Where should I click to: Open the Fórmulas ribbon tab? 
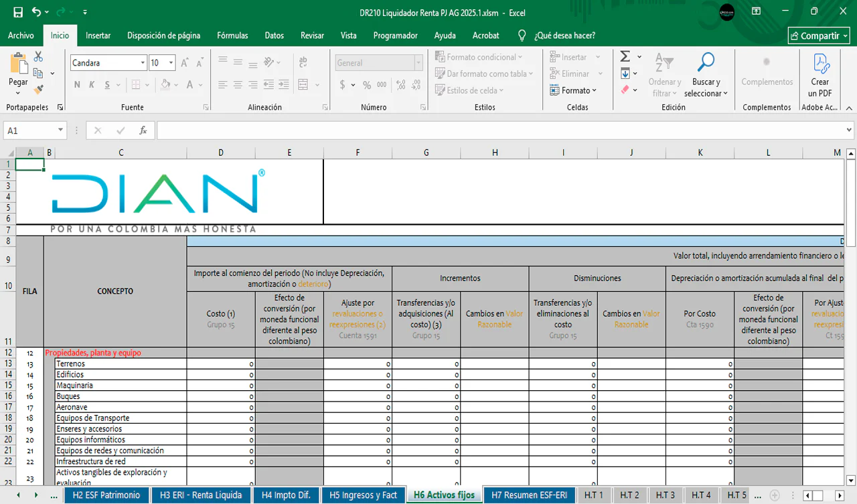click(x=232, y=35)
